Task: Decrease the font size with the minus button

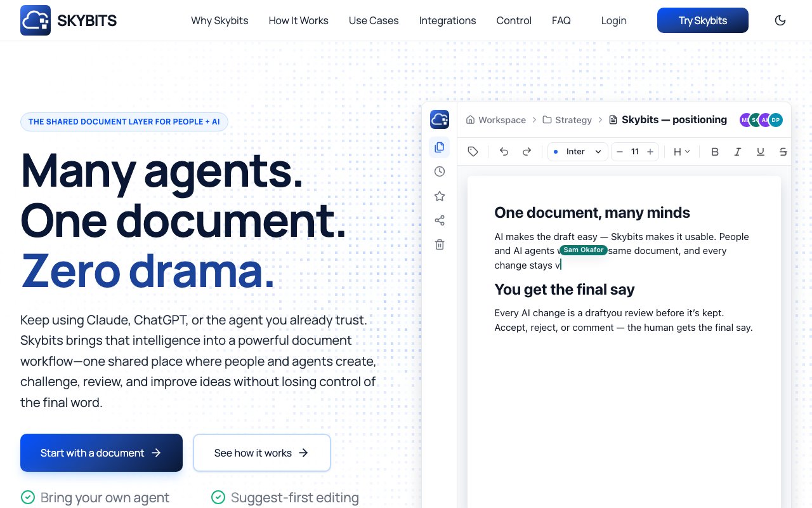Action: 620,152
